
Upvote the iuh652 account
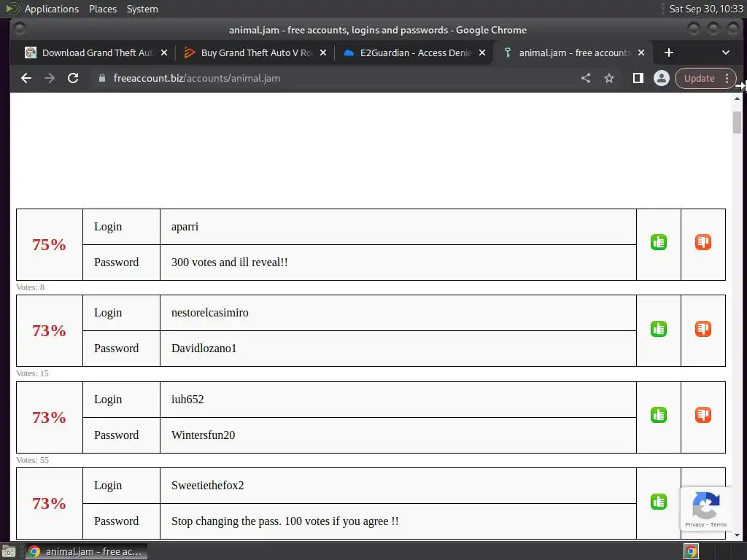tap(659, 415)
